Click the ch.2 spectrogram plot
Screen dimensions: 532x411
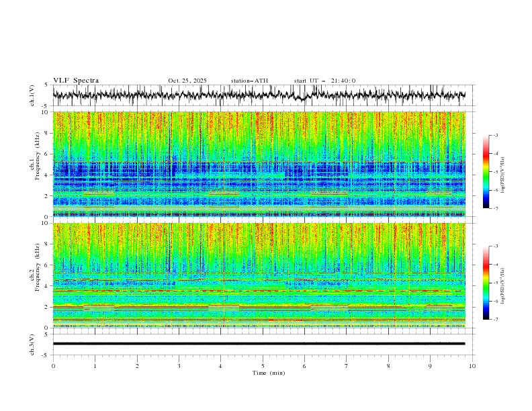(259, 275)
